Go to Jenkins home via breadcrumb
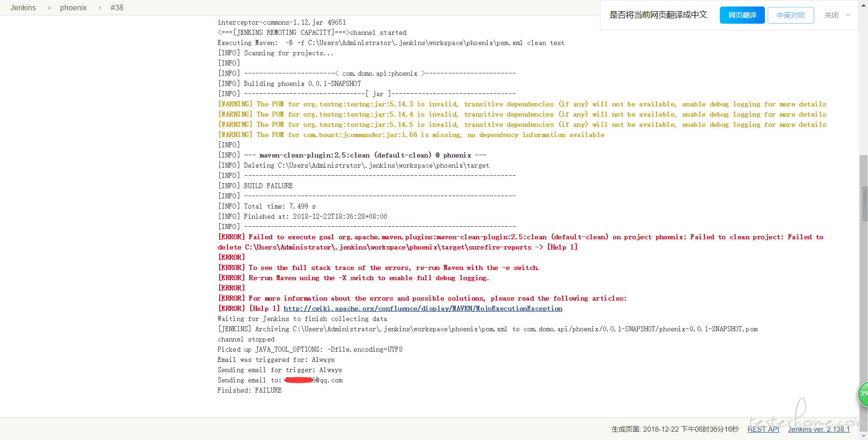The height and width of the screenshot is (440, 868). click(x=23, y=8)
